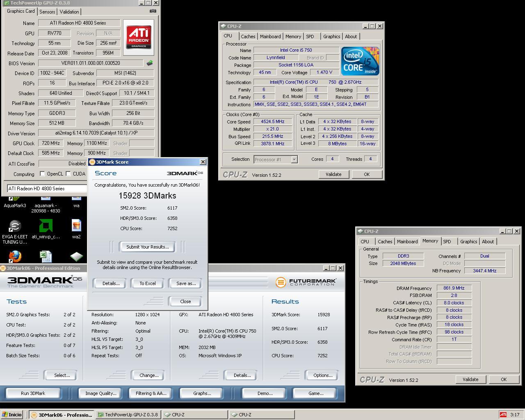The image size is (525, 420).
Task: Click the BIOS save chip icon in GPU-Z
Action: pos(150,63)
